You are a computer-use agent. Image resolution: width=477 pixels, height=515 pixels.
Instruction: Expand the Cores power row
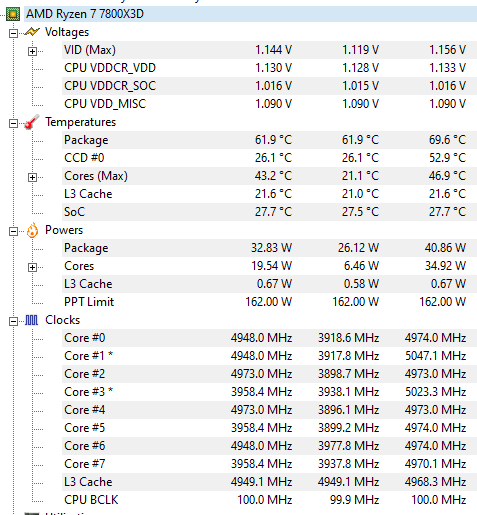32,267
